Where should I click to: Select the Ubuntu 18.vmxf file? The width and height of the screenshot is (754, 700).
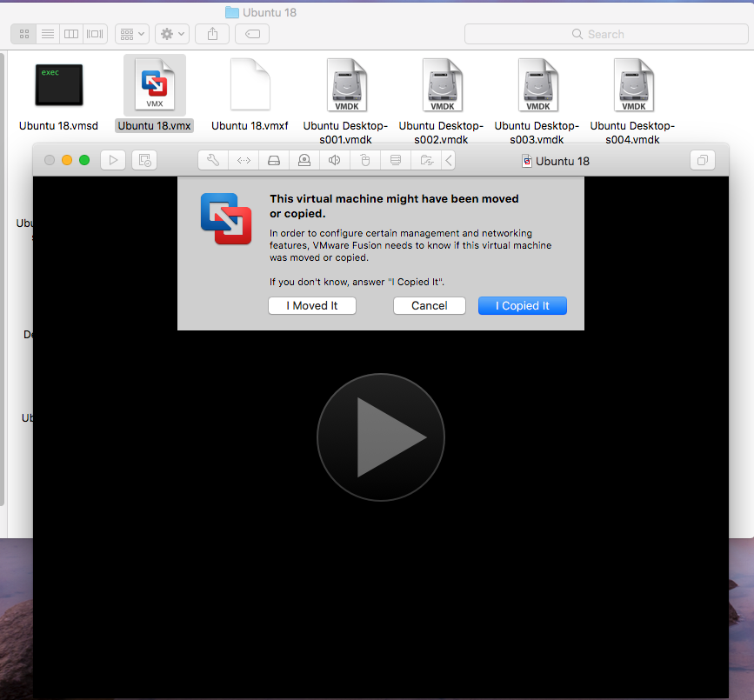tap(250, 95)
